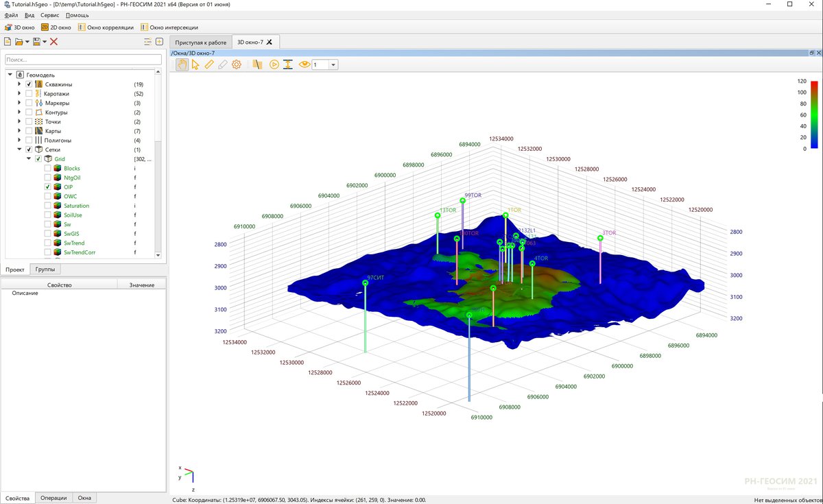The image size is (823, 504).
Task: Click in the Поиск search field
Action: (82, 59)
